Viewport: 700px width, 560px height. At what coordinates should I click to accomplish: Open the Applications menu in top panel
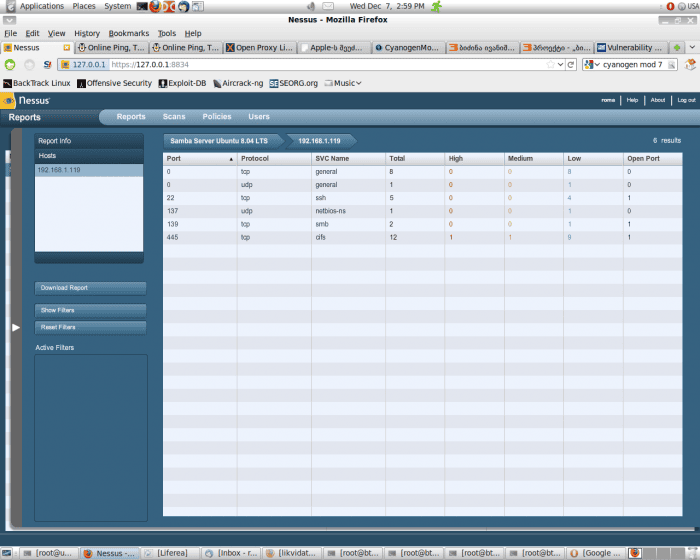[x=42, y=6]
